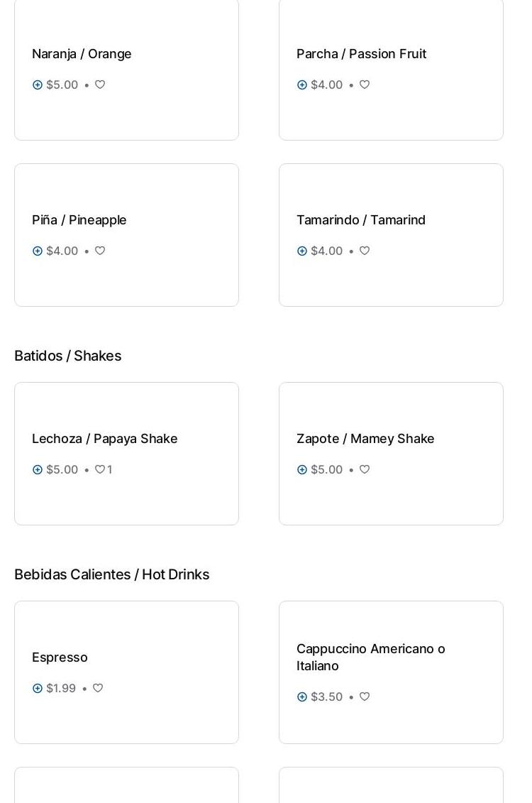Toggle heart on Cappuccino Americano o Italiano

coord(365,697)
